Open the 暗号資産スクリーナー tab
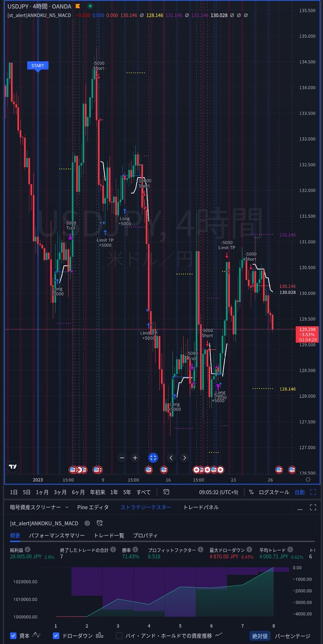Image resolution: width=323 pixels, height=644 pixels. click(x=35, y=507)
